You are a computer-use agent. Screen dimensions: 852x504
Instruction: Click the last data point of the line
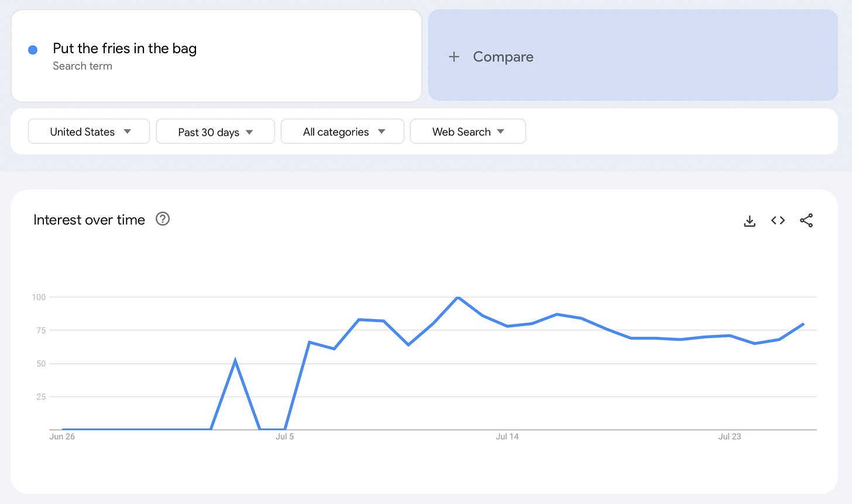click(x=803, y=324)
